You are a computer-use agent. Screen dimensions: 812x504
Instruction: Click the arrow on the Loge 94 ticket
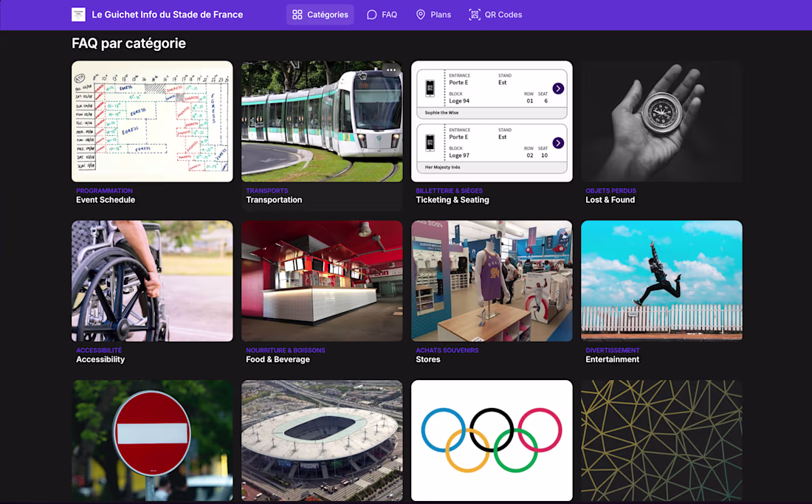[558, 89]
